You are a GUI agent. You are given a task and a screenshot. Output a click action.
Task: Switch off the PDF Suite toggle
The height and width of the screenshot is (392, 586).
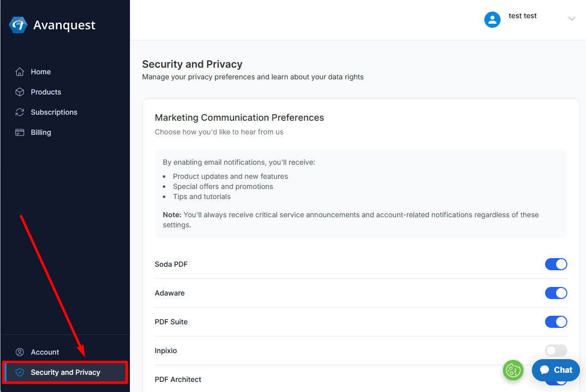556,322
